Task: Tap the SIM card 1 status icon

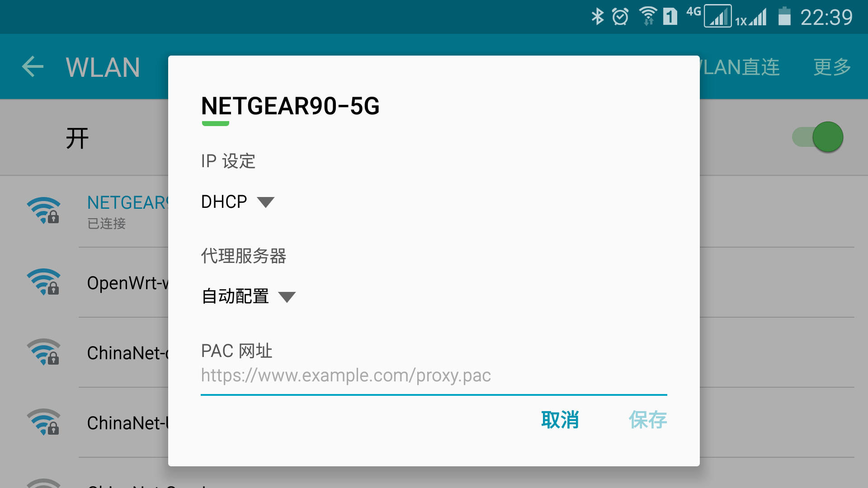Action: point(670,17)
